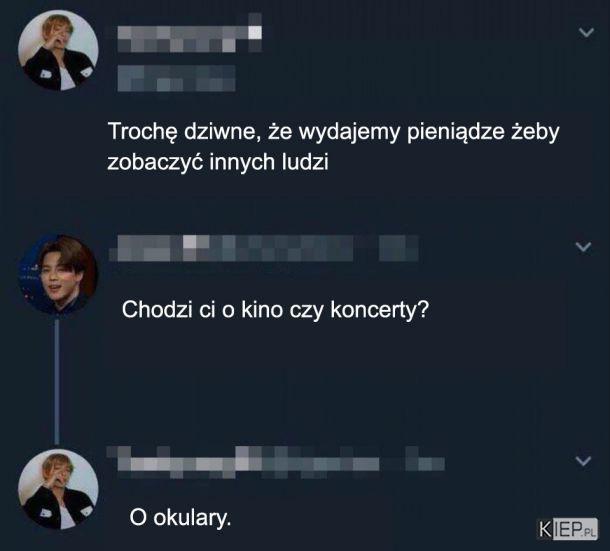Screen dimensions: 610x551
Task: Click the avatar beside the 'O okulary.' reply
Action: [x=58, y=489]
